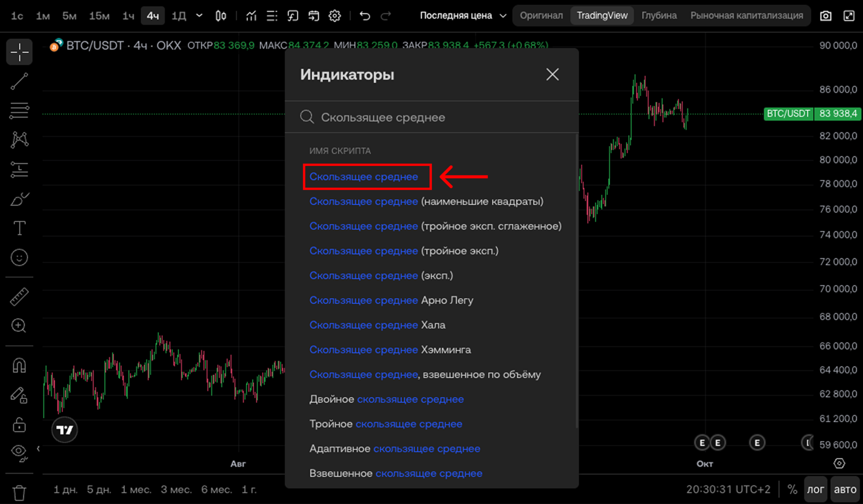The width and height of the screenshot is (863, 504).
Task: Switch to the Глубина tab
Action: tap(659, 16)
